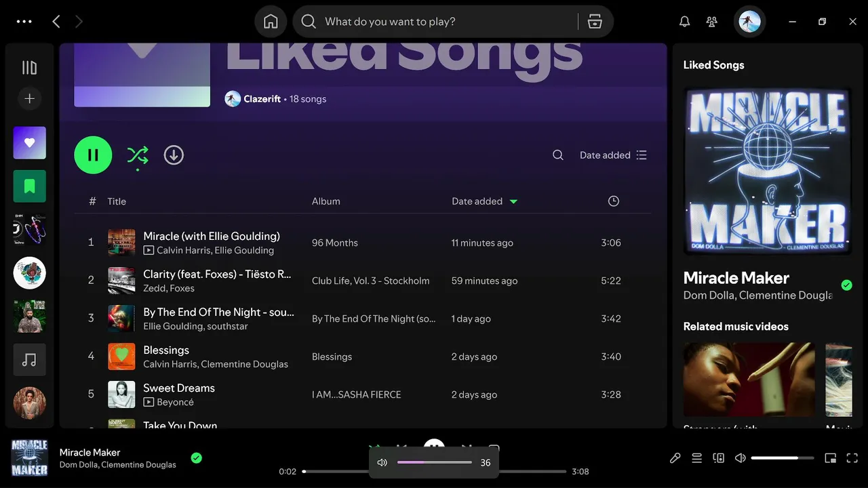Toggle shuffle for Liked Songs

[x=138, y=155]
